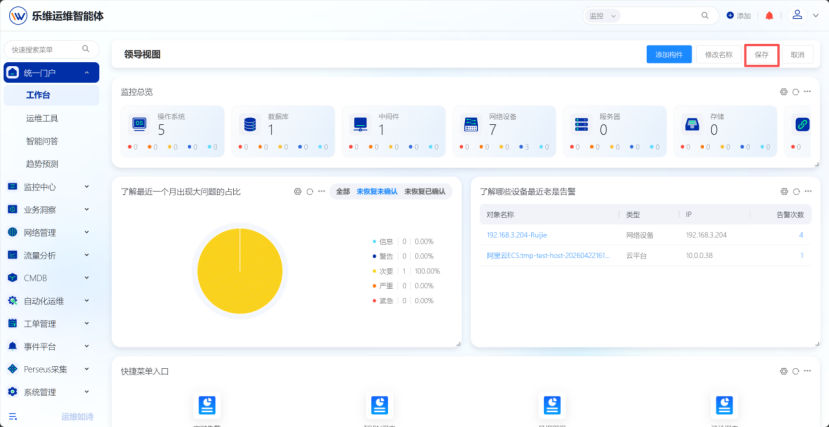Click the 取消 button
Viewport: 829px width, 427px height.
797,54
